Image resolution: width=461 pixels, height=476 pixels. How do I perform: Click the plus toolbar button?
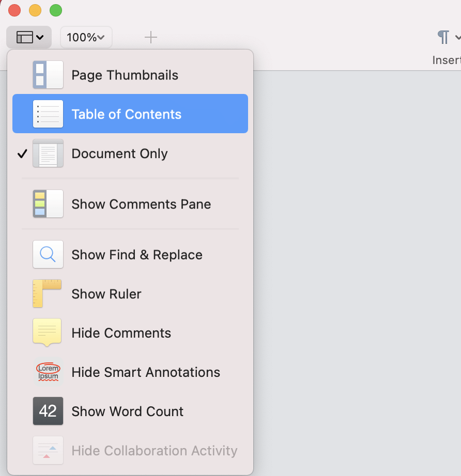[x=150, y=37]
